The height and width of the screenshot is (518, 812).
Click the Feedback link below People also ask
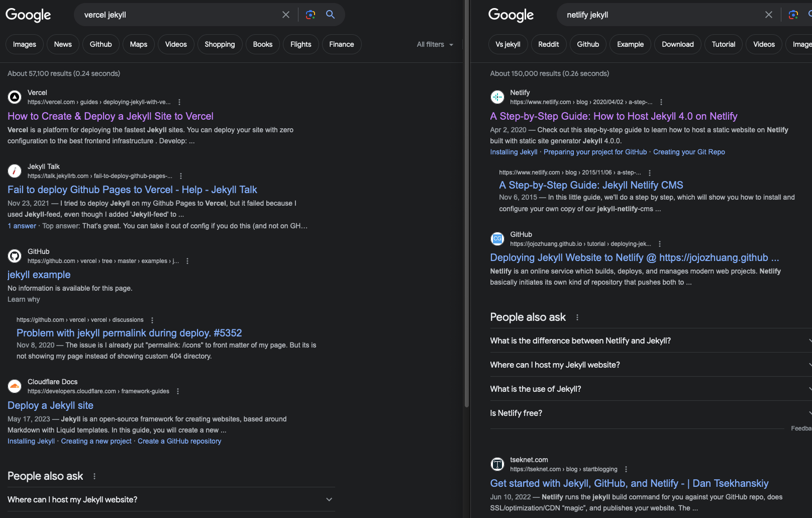pos(801,428)
